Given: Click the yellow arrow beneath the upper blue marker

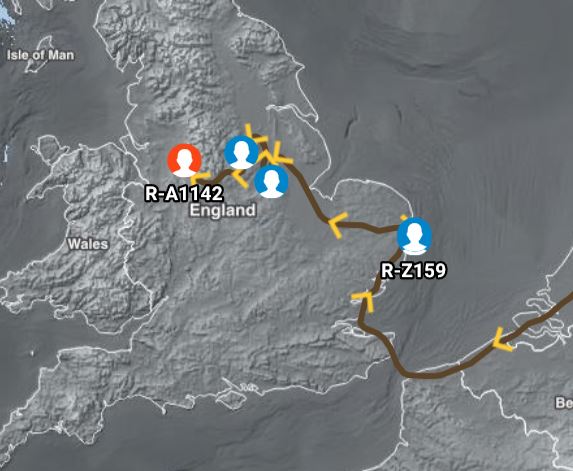Looking at the screenshot, I should 240,178.
